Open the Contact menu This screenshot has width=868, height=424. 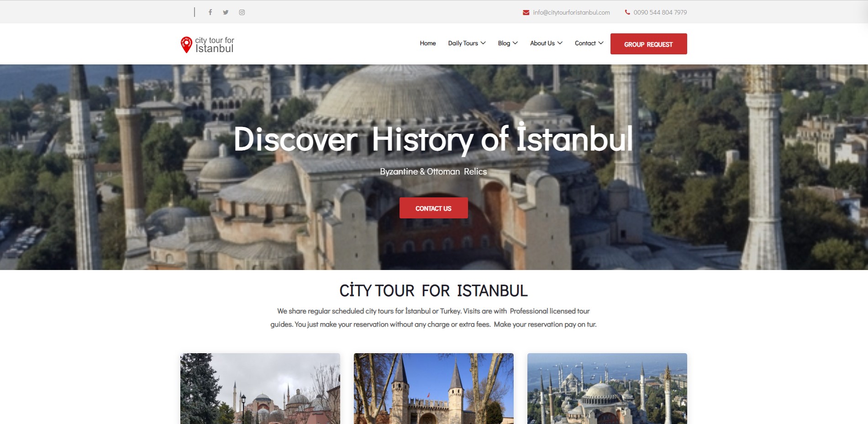point(585,43)
